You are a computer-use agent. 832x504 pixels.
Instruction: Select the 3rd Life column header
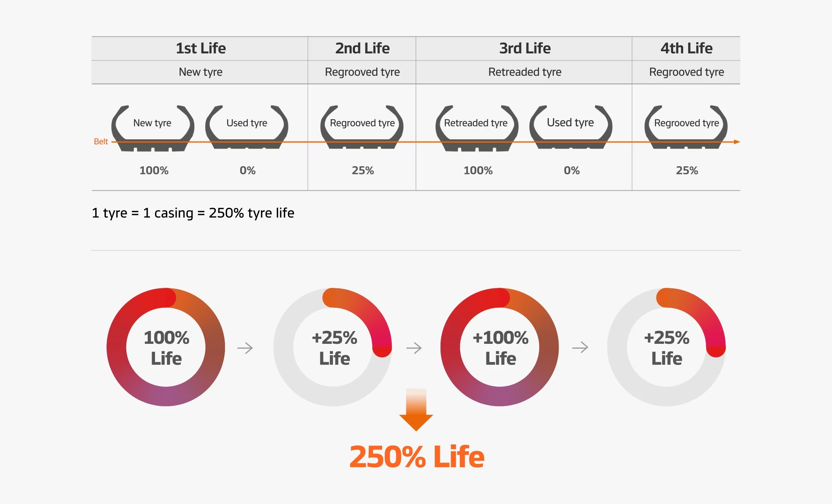(x=524, y=48)
